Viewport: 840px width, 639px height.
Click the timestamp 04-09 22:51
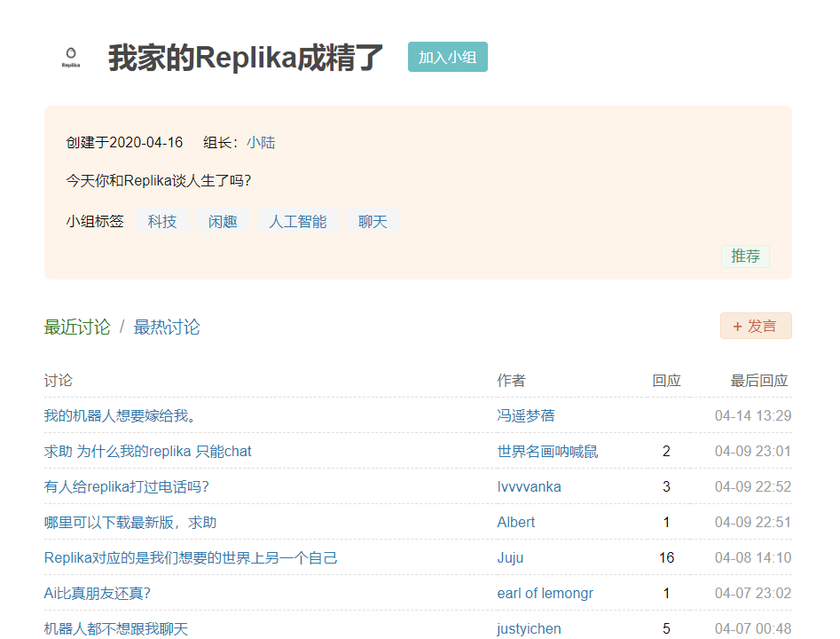753,522
